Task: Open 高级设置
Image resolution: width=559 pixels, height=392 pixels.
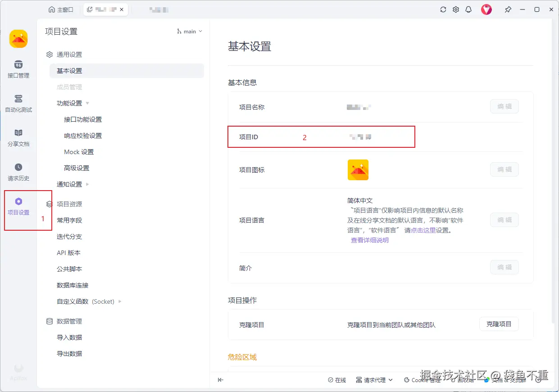Action: click(x=77, y=168)
